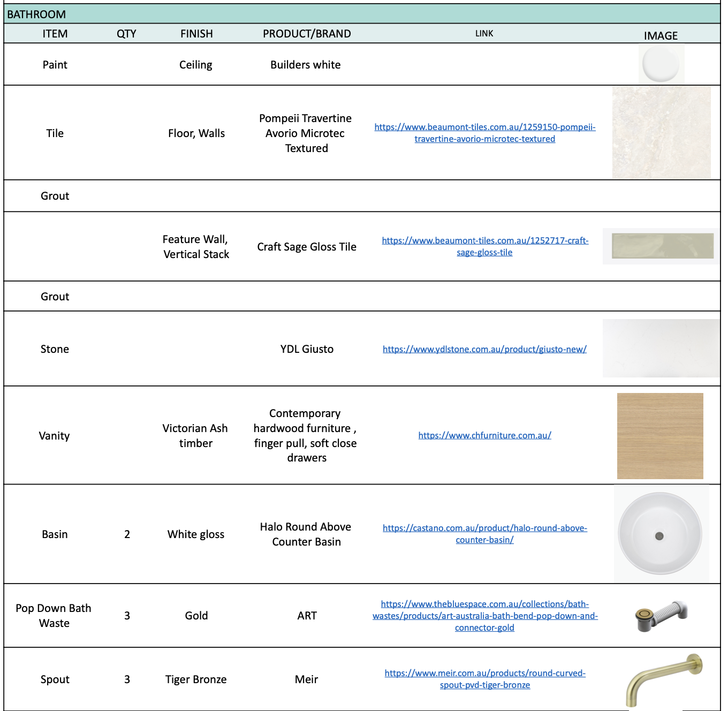Image resolution: width=728 pixels, height=711 pixels.
Task: Click the sage gloss tile image
Action: 662,246
